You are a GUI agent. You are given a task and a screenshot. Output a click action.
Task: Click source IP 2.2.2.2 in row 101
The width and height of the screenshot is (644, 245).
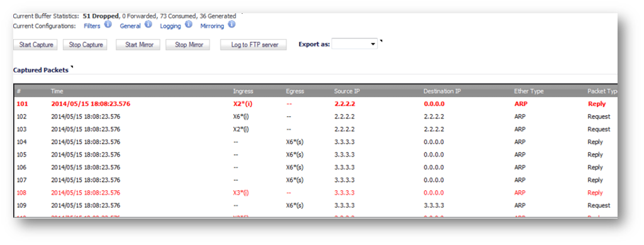[x=344, y=104]
